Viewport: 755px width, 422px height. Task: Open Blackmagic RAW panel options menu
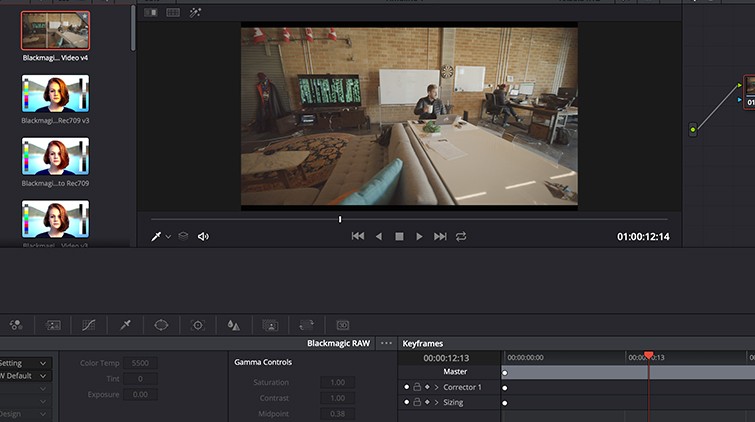(386, 343)
